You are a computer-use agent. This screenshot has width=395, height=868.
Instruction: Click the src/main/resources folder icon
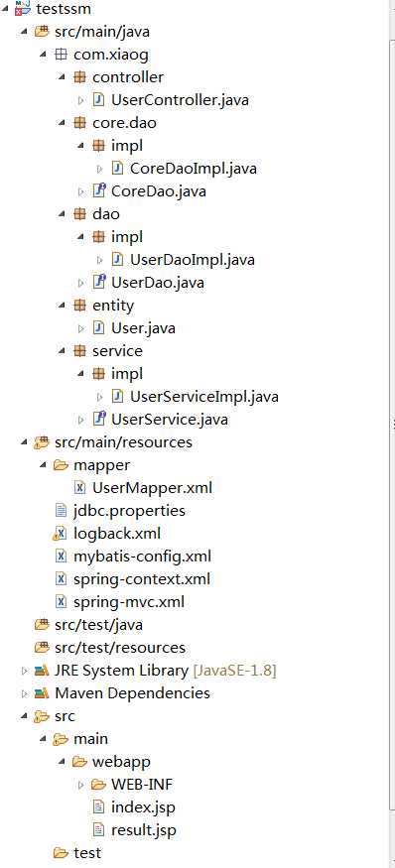(x=42, y=442)
